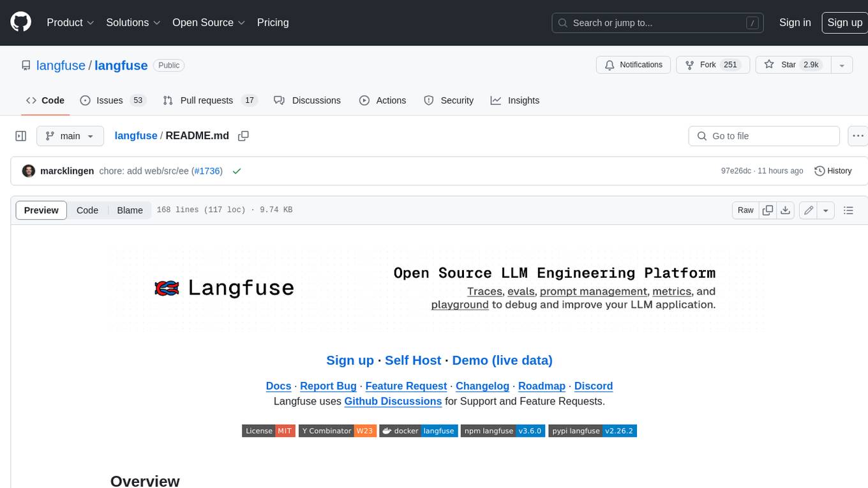Open the file History button
Image resolution: width=868 pixels, height=488 pixels.
point(833,171)
